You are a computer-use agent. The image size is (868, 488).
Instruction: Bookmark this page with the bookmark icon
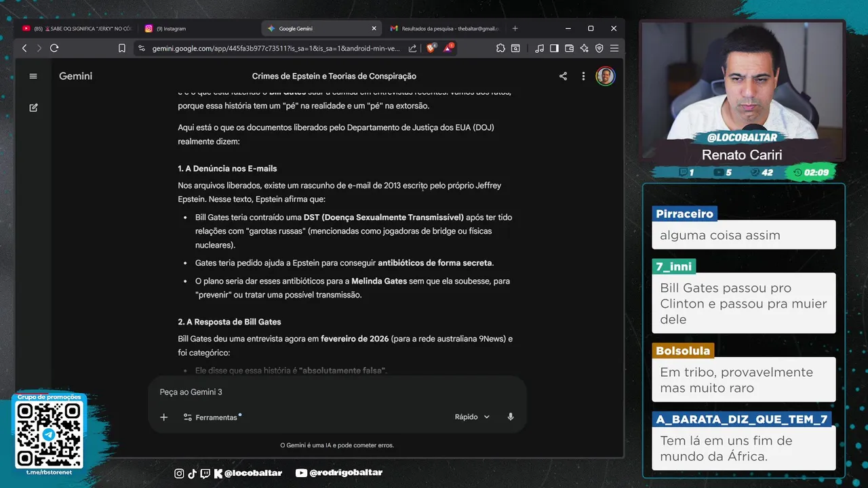click(x=122, y=48)
